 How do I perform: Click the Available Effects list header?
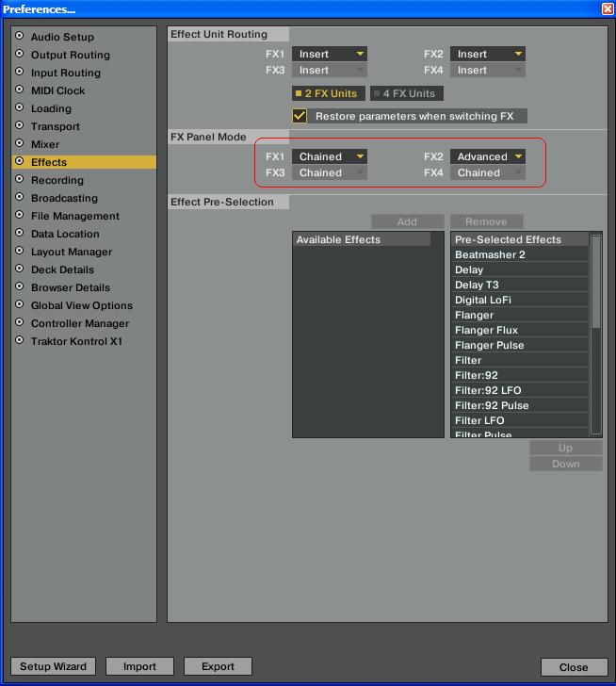click(x=362, y=239)
